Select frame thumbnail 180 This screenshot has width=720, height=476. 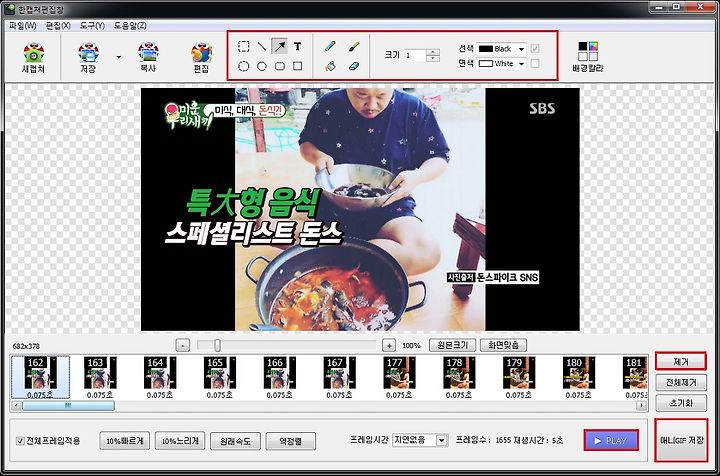[579, 377]
